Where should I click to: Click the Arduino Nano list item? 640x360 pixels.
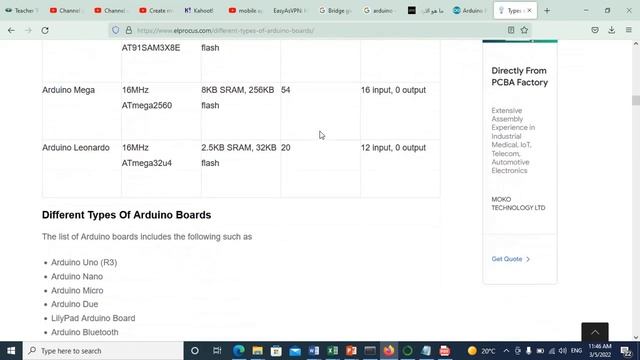pos(77,276)
